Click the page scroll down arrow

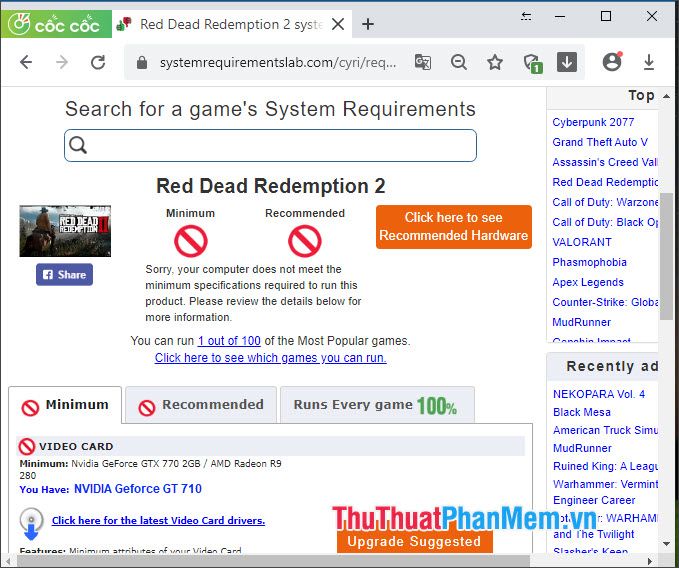click(666, 544)
